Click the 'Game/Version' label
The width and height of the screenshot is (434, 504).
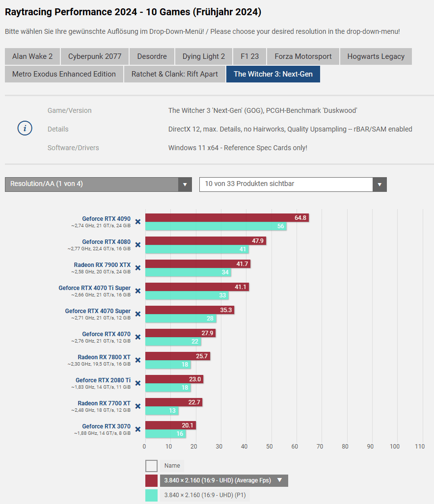point(69,110)
